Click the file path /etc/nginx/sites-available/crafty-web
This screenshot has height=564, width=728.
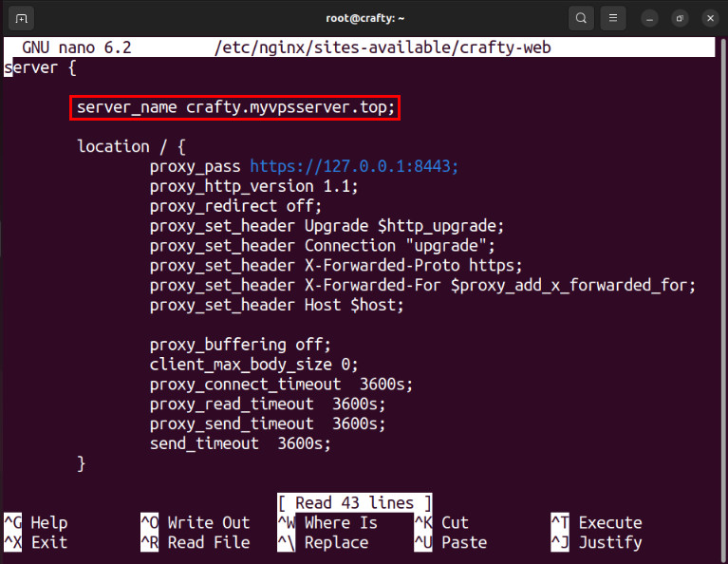(x=383, y=47)
